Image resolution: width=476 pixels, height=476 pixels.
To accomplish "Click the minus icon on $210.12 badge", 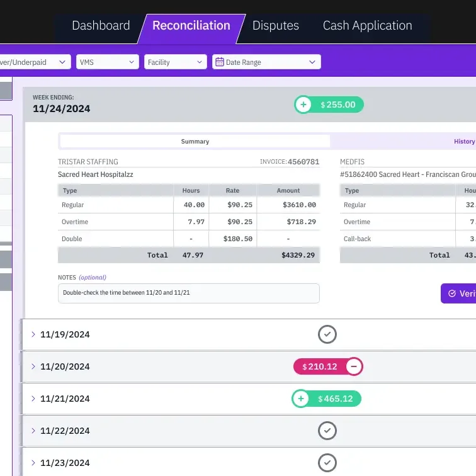I will tap(354, 366).
